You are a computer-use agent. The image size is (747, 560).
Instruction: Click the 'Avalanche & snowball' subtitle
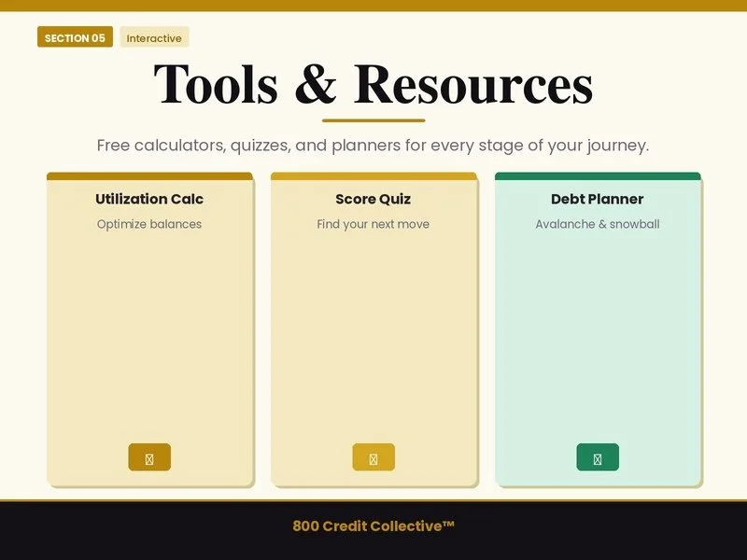click(x=598, y=224)
